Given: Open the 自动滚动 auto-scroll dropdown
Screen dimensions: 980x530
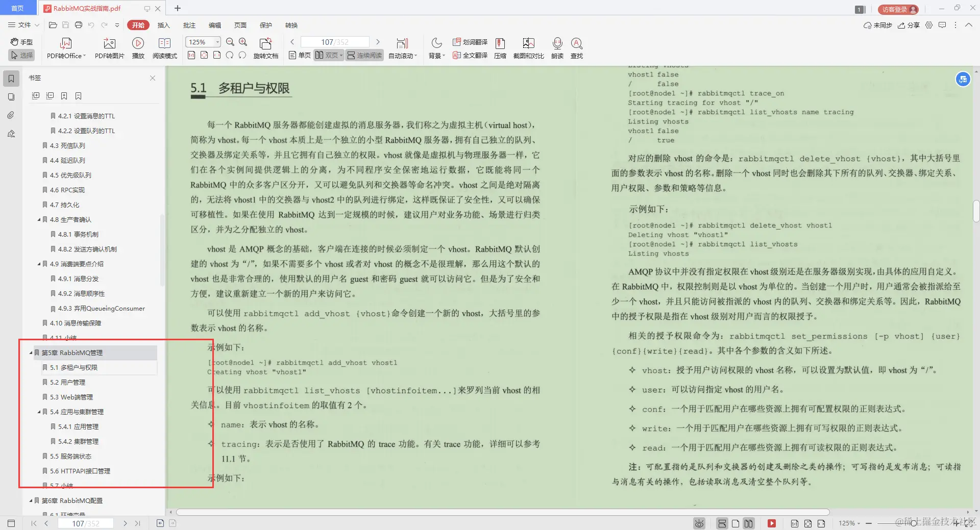Looking at the screenshot, I should pos(402,47).
